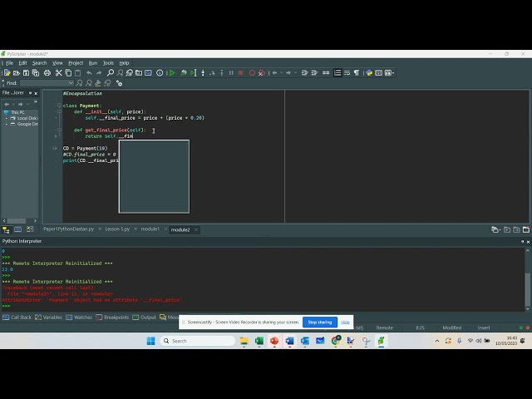Viewport: 532px width, 399px height.
Task: Select This PC in File Explorer
Action: 17,112
